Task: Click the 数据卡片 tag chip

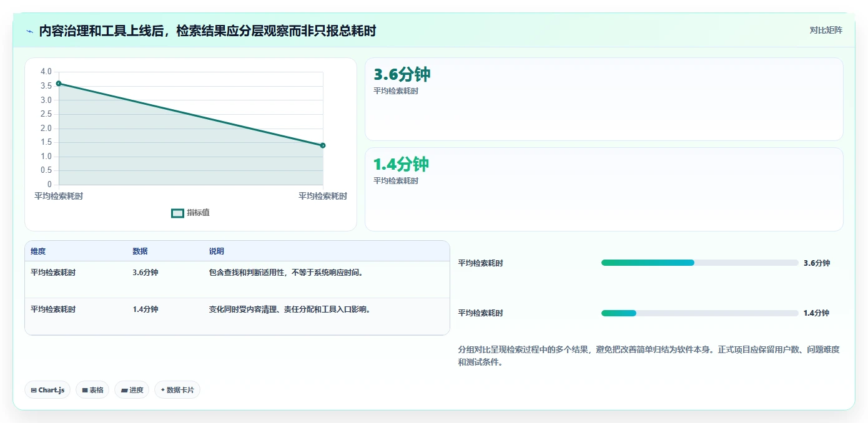Action: click(x=177, y=390)
